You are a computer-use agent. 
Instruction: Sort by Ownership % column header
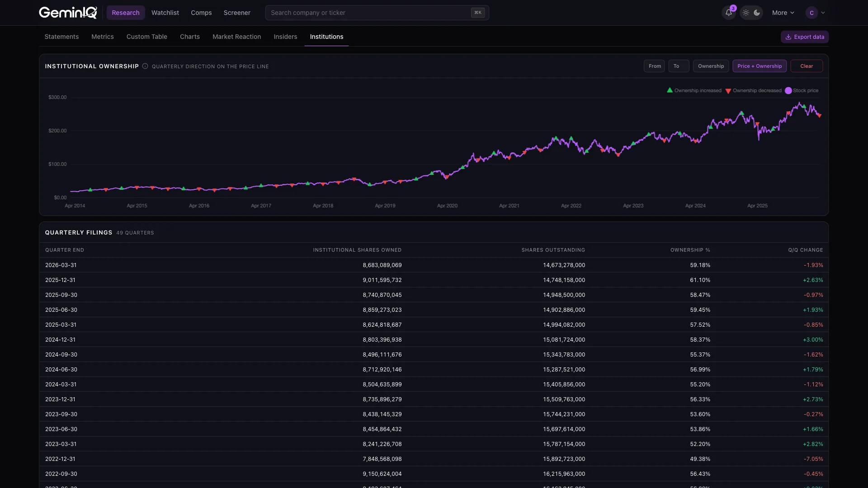click(690, 250)
